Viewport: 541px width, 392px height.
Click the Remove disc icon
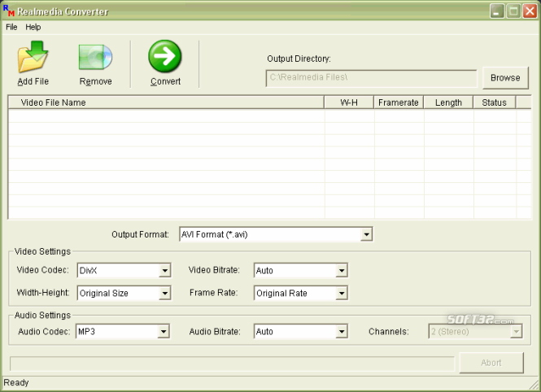click(x=95, y=57)
